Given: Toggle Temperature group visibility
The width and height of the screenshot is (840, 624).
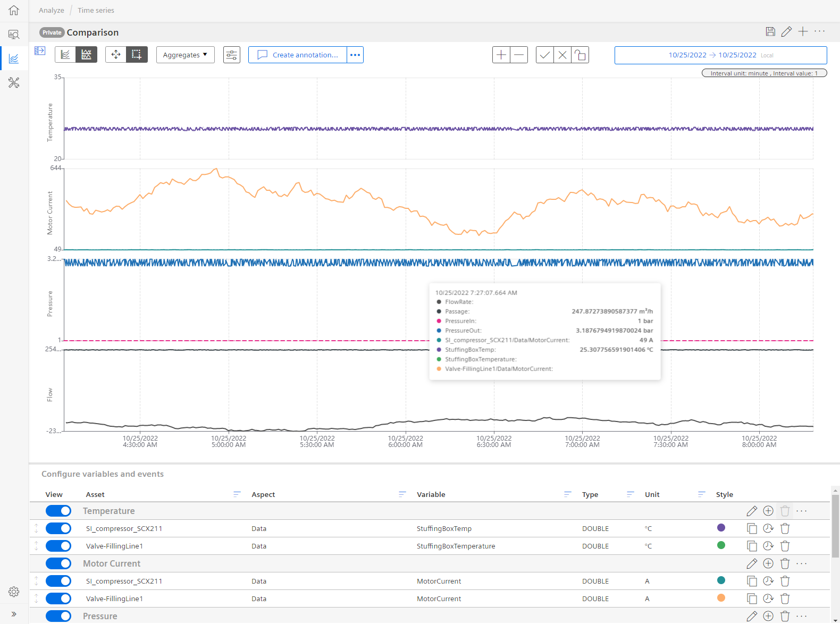Looking at the screenshot, I should click(x=58, y=511).
